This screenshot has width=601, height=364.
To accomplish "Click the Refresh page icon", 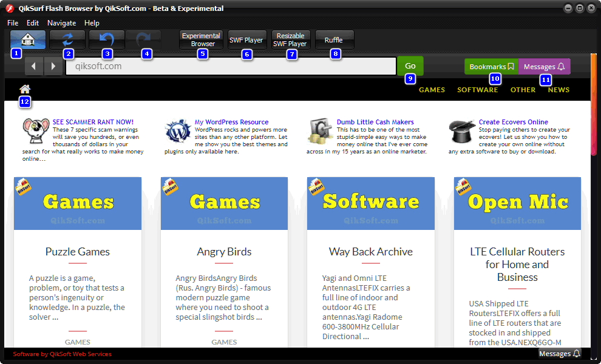I will [67, 39].
